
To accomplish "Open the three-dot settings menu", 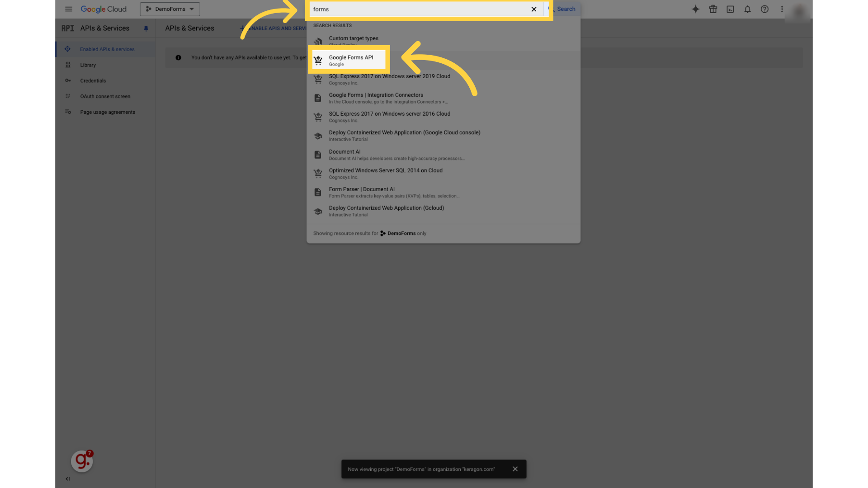I will point(782,9).
